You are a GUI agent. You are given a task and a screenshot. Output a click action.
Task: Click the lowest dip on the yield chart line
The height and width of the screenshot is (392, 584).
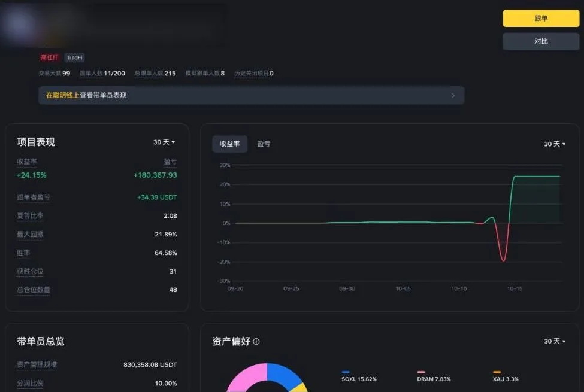pyautogui.click(x=503, y=260)
